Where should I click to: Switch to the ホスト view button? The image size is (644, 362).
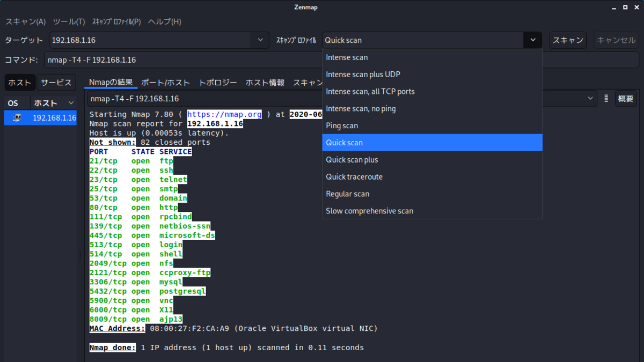20,83
